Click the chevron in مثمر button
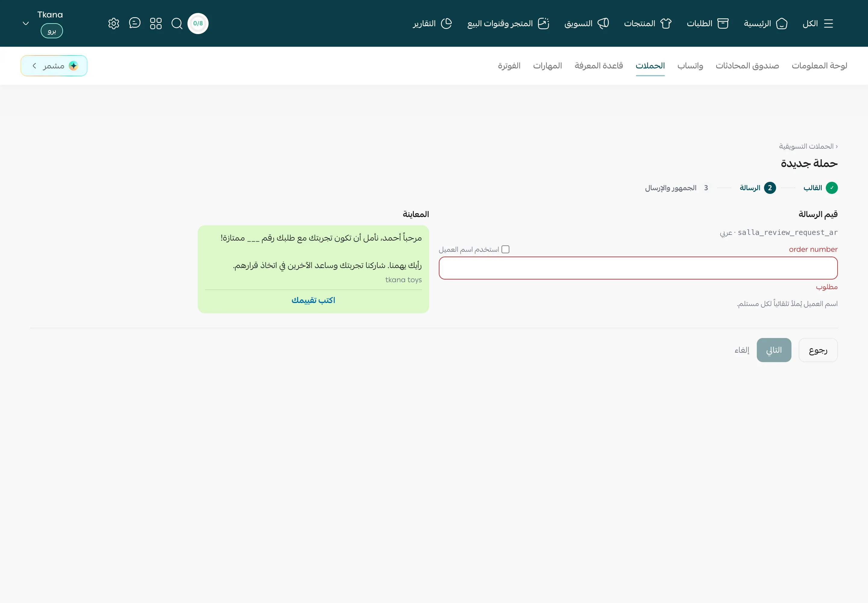The image size is (868, 603). (34, 66)
